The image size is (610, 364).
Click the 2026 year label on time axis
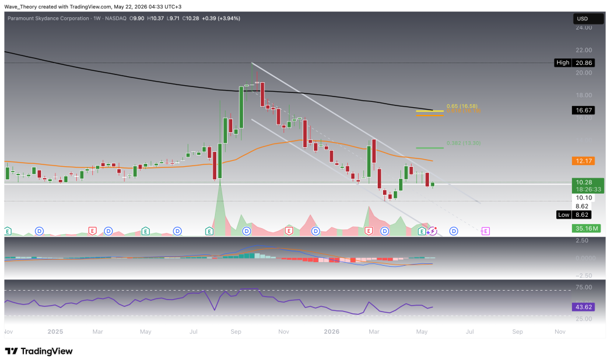tap(331, 332)
